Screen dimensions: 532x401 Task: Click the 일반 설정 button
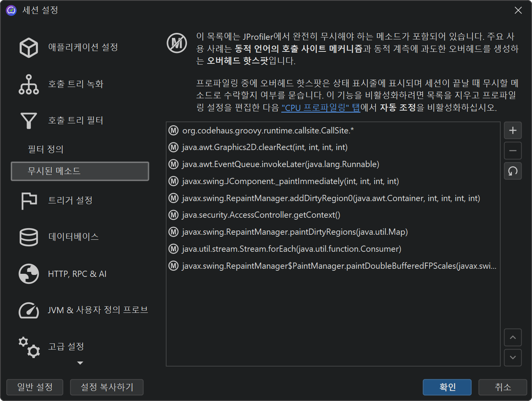point(35,387)
